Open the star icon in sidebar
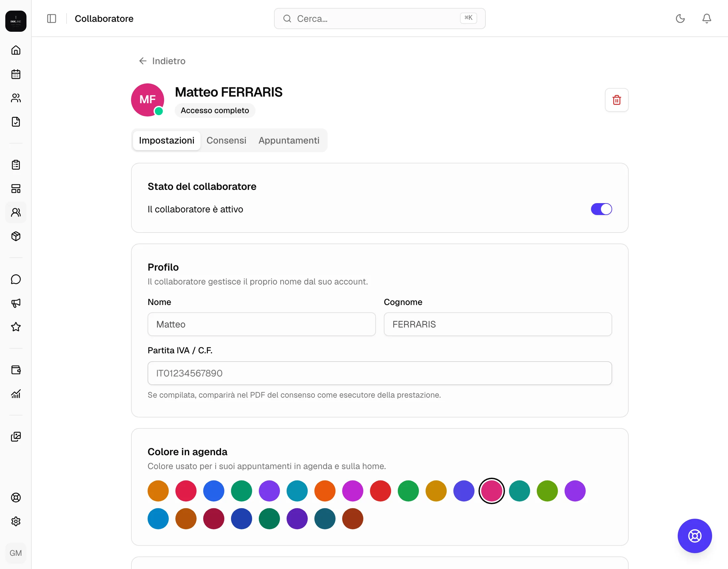This screenshot has height=569, width=728. click(x=16, y=327)
